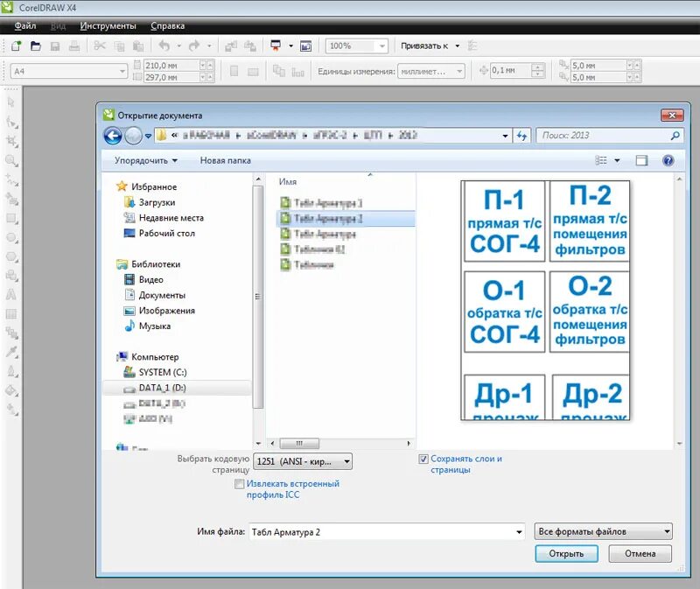Open the zoom level 100% dropdown
This screenshot has width=700, height=589.
pos(382,46)
